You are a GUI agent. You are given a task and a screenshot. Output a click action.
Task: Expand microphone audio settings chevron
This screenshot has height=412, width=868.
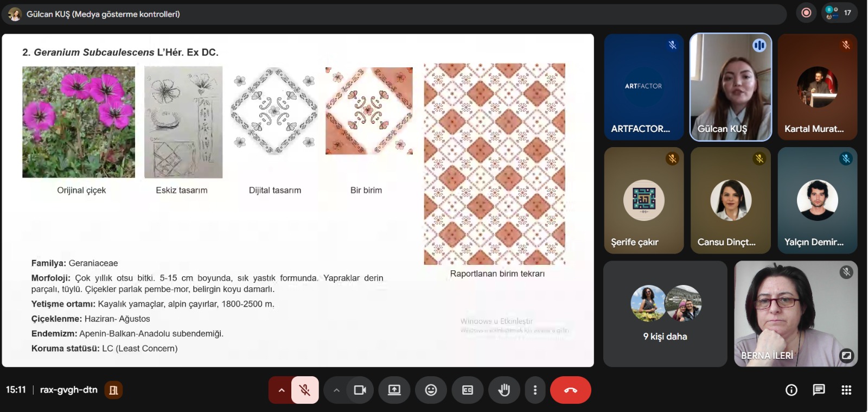(x=281, y=390)
